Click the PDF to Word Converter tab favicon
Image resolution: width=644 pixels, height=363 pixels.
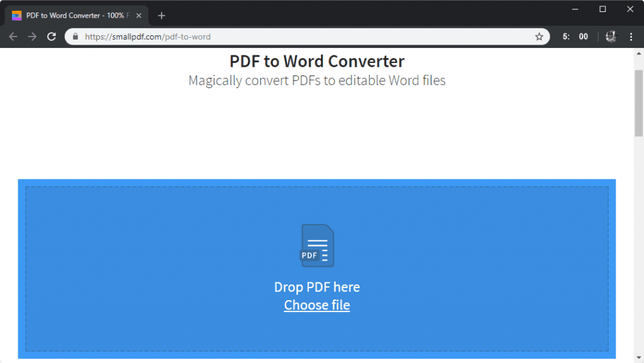(x=16, y=14)
